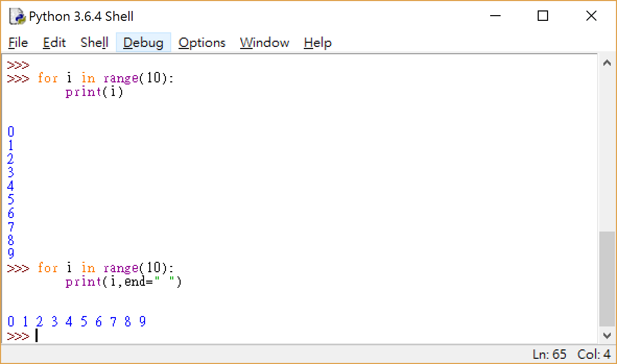Open the Shell menu
This screenshot has width=617, height=364.
pos(93,43)
